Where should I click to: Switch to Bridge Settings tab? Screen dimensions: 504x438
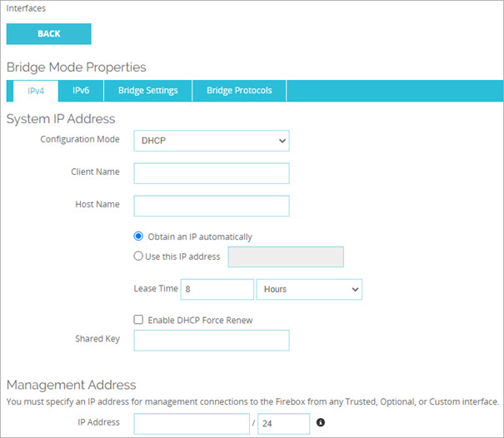(x=147, y=91)
